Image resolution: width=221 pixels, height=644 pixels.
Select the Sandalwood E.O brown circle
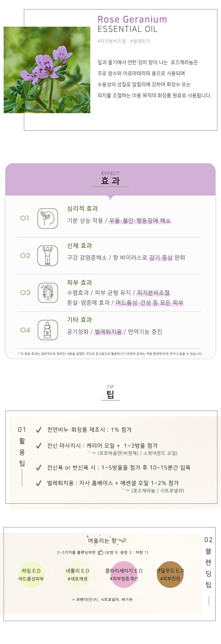coord(170,574)
